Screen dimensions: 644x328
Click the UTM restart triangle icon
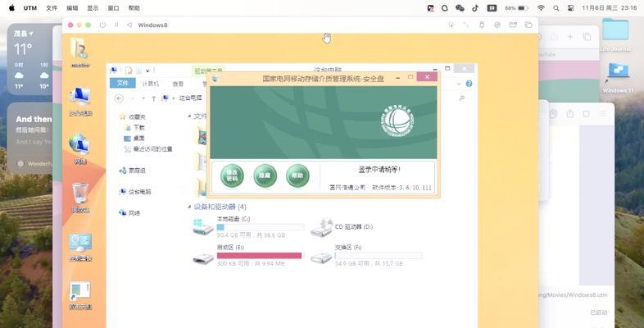point(129,25)
